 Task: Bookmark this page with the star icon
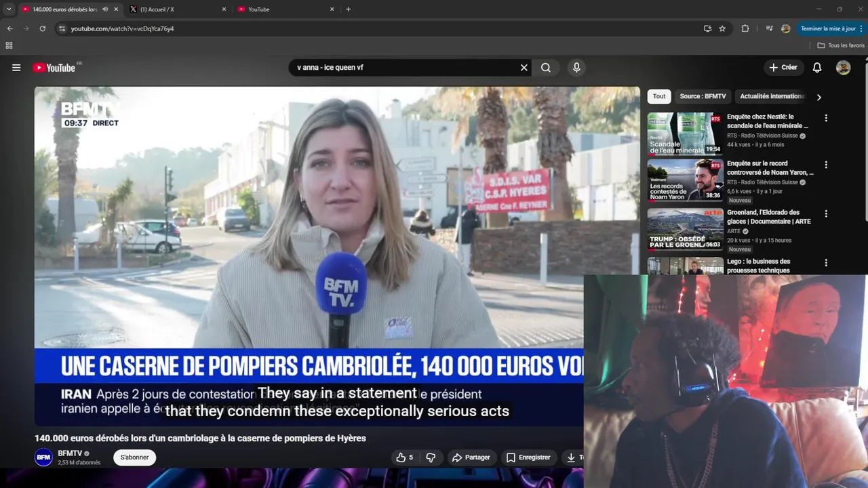pos(722,28)
